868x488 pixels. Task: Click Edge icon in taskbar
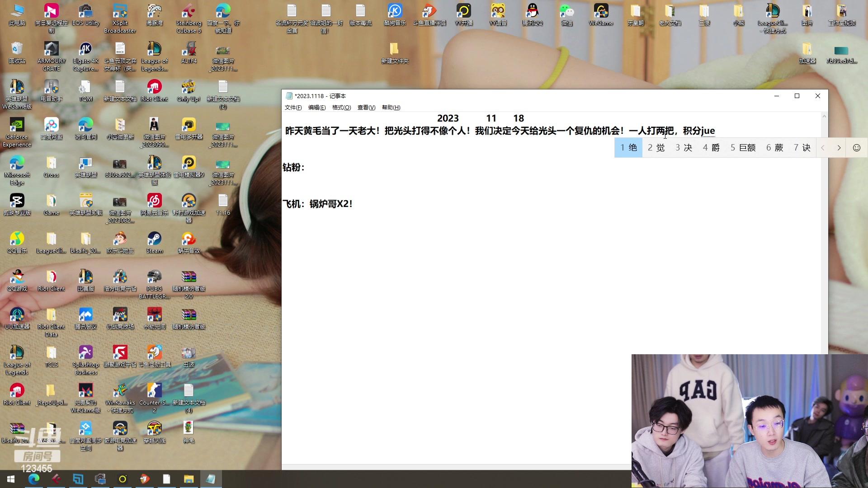click(34, 479)
